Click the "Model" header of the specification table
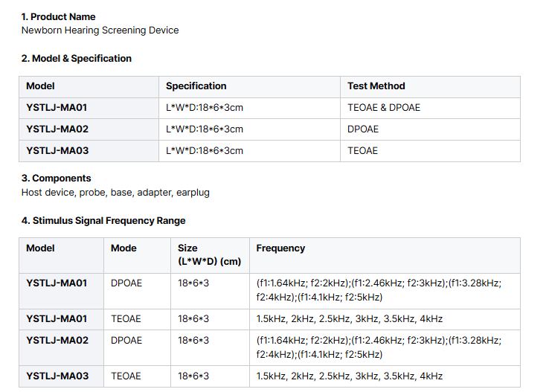 (x=40, y=86)
